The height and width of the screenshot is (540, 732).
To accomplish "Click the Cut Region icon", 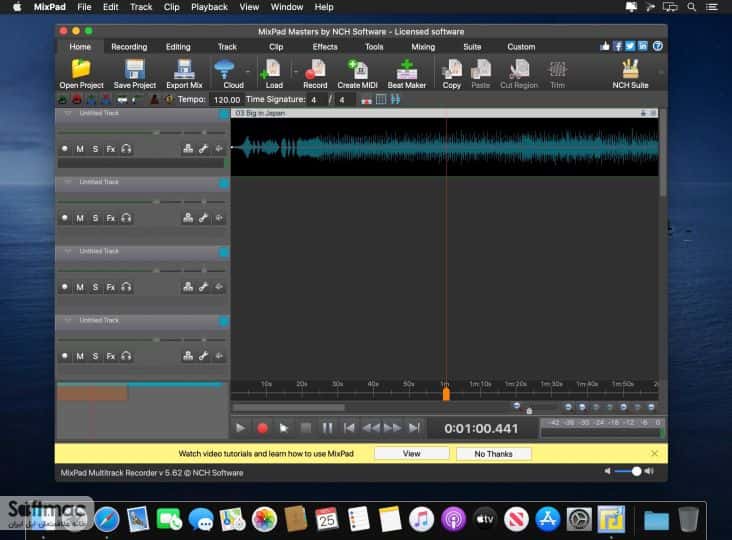I will [x=519, y=69].
